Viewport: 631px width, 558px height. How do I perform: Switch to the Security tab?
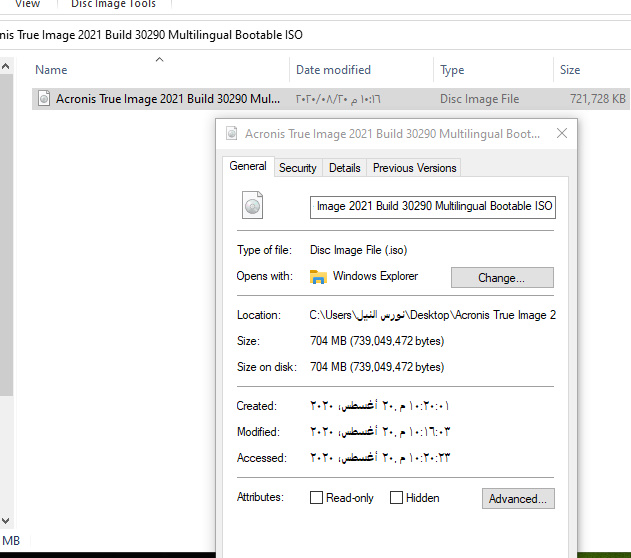pyautogui.click(x=298, y=168)
